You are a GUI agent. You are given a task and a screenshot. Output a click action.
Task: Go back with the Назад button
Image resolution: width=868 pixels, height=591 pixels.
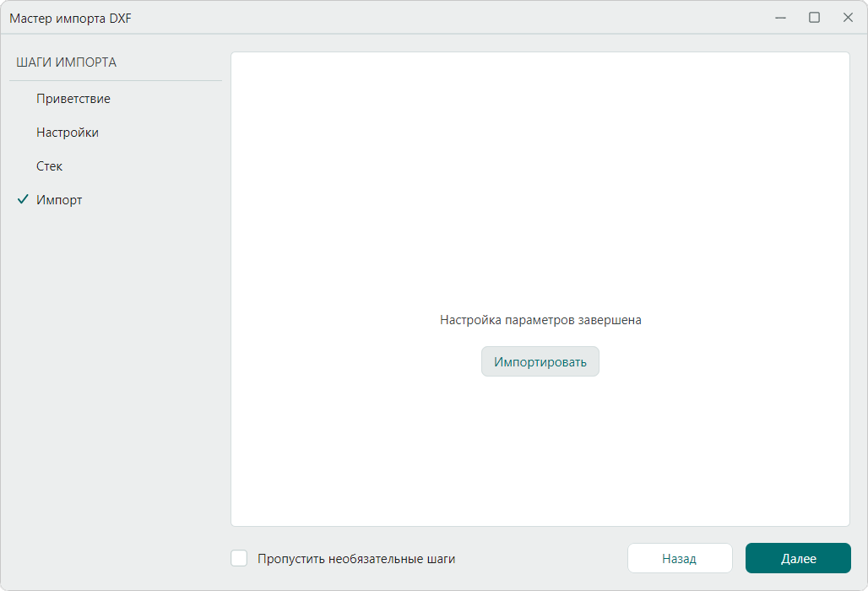[680, 558]
